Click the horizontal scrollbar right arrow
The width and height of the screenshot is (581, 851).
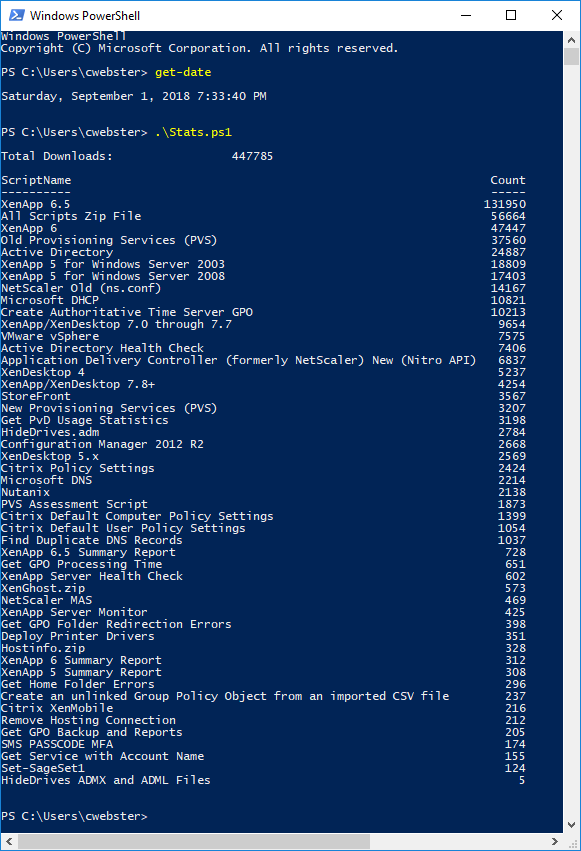554,841
